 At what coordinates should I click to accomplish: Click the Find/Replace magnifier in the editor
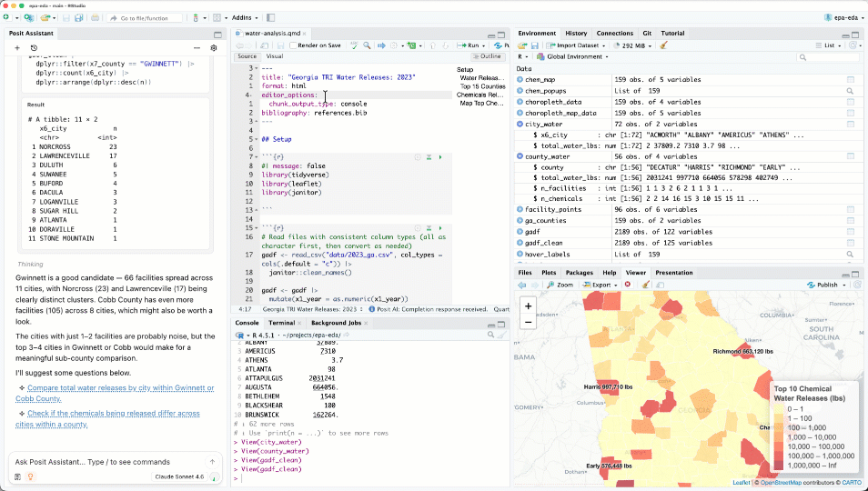point(367,45)
